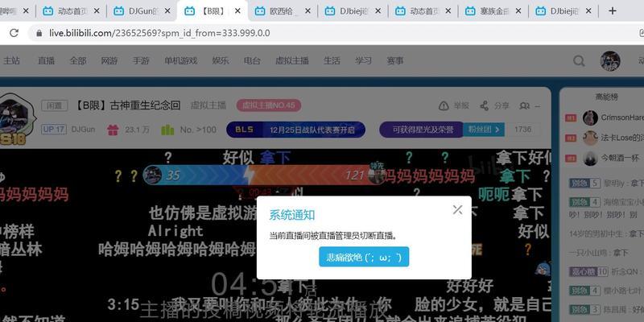The height and width of the screenshot is (322, 644).
Task: Open the BLS 12月25日 event banner
Action: tap(295, 130)
